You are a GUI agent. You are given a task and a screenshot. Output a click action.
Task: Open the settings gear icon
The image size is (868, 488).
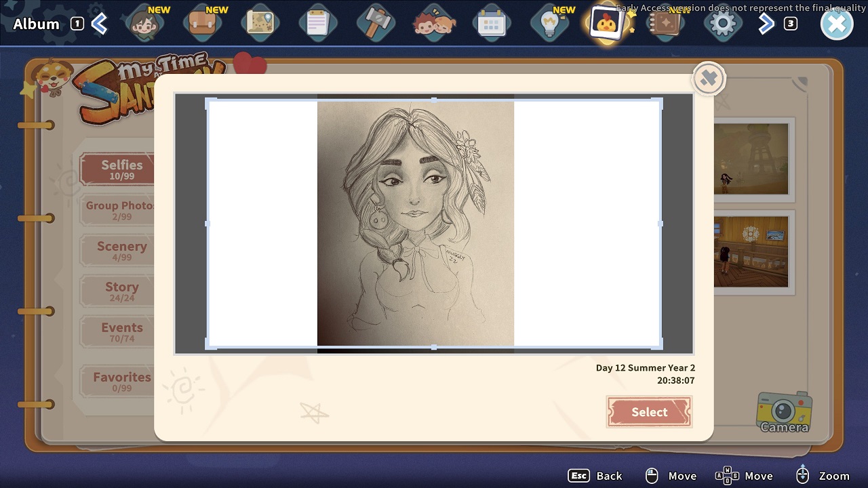[x=722, y=24]
